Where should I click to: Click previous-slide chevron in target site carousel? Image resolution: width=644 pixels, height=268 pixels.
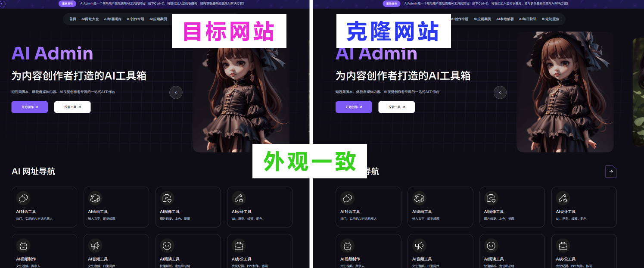point(176,92)
